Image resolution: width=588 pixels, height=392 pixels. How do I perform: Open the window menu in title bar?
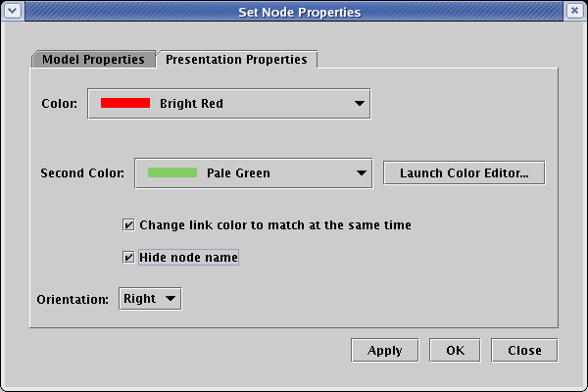click(x=13, y=13)
